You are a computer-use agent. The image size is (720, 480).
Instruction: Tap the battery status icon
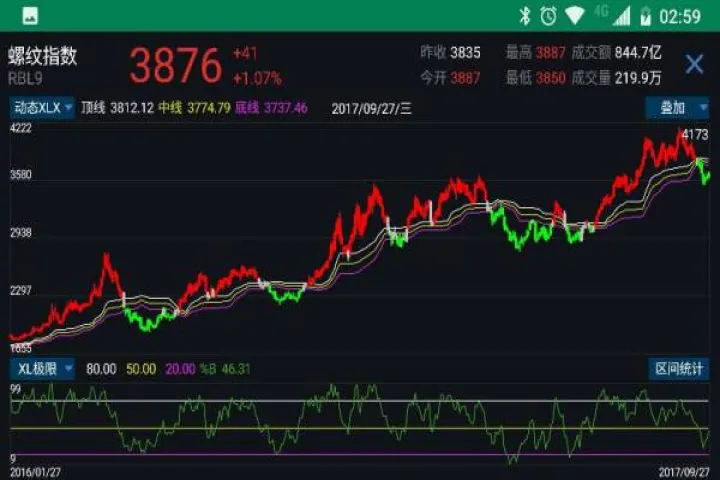point(645,16)
